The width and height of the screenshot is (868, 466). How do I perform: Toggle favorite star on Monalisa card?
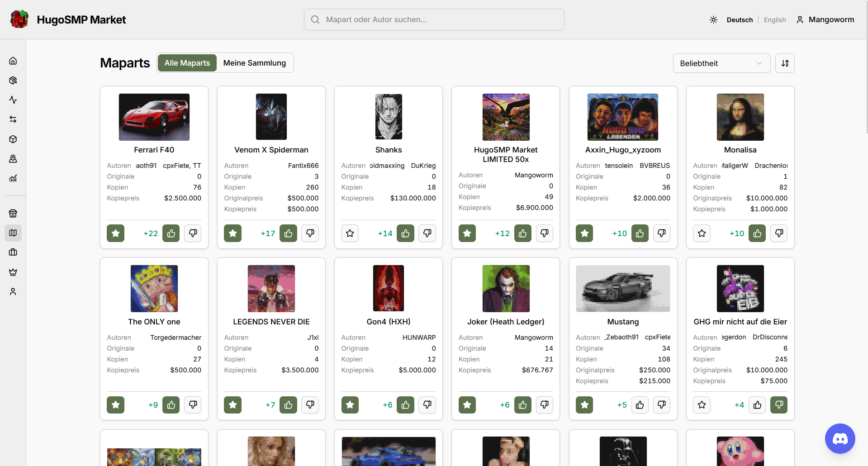702,233
